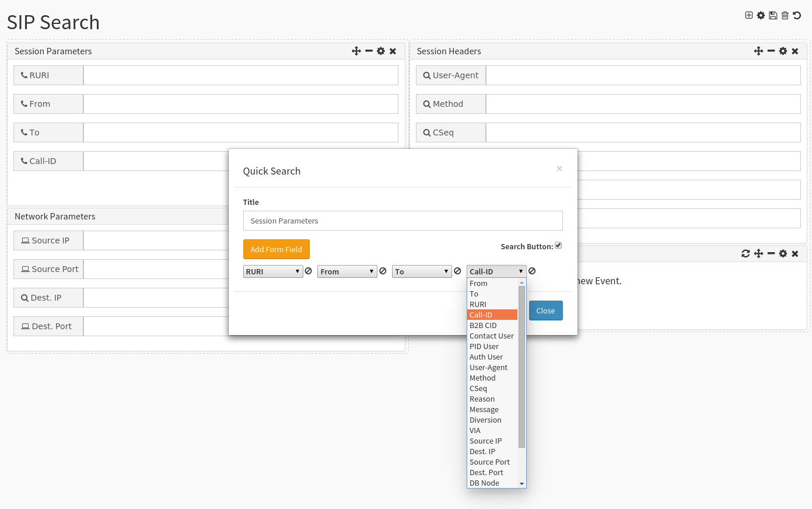
Task: Pick Auth User in the dropdown list
Action: point(492,357)
